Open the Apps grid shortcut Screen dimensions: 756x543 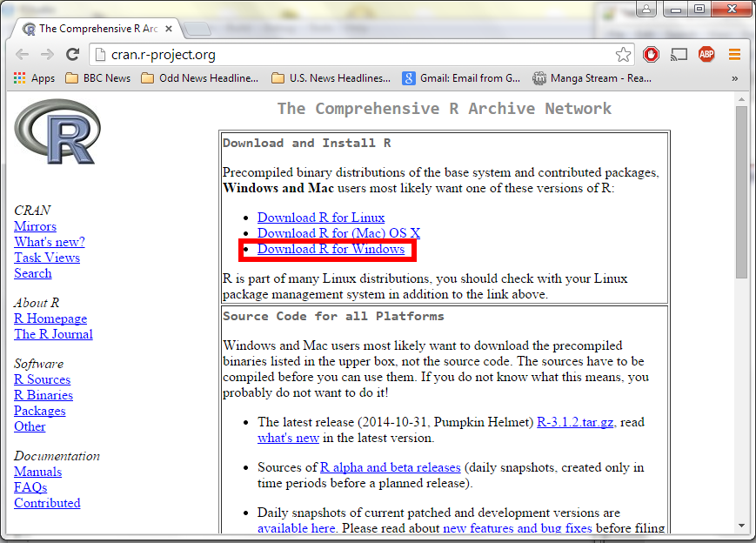pyautogui.click(x=34, y=78)
